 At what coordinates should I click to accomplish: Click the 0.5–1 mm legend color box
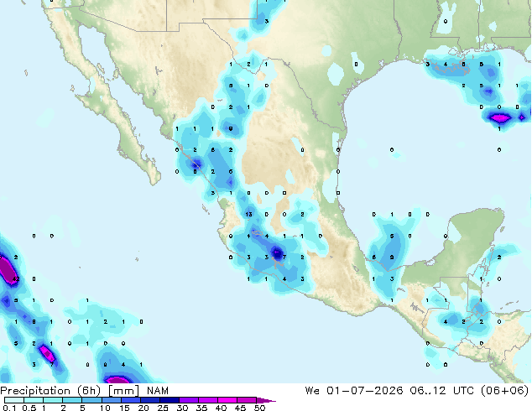pos(34,400)
